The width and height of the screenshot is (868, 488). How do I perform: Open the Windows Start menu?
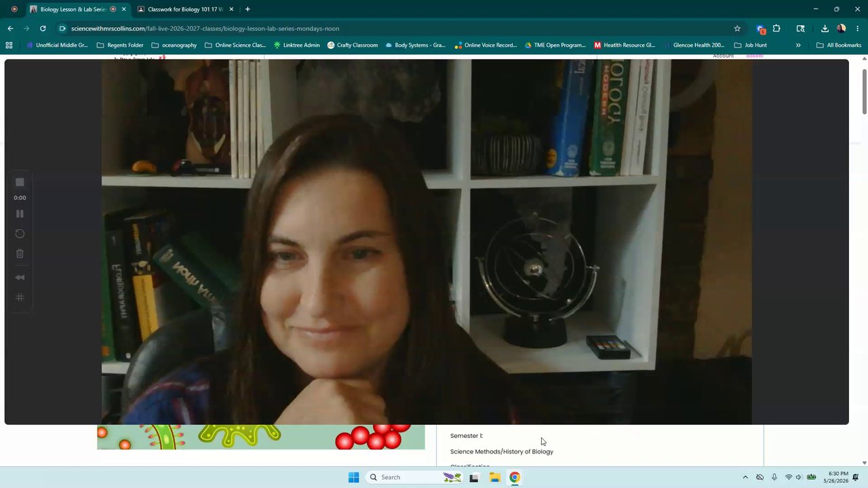pos(353,477)
